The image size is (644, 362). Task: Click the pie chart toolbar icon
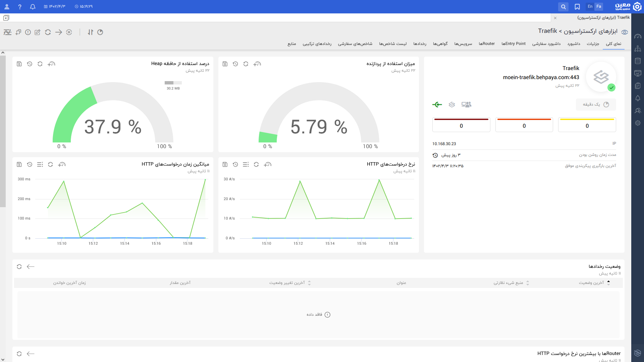click(x=100, y=32)
